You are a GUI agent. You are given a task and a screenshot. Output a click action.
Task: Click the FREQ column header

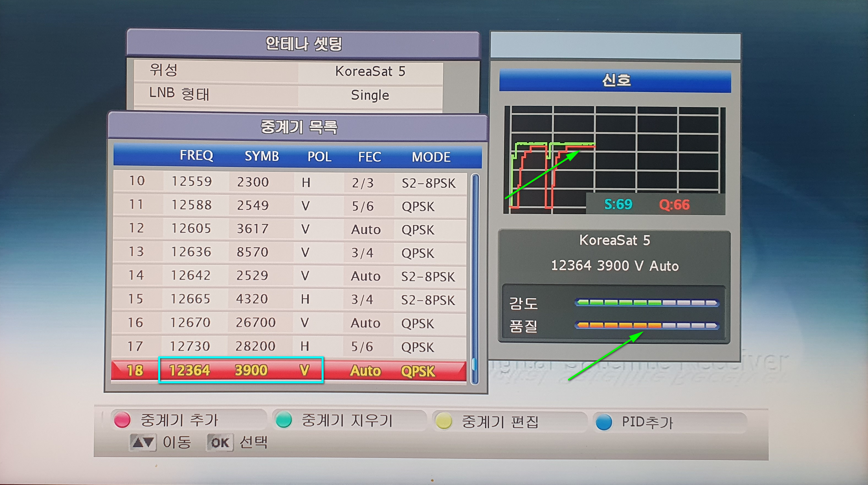click(196, 155)
